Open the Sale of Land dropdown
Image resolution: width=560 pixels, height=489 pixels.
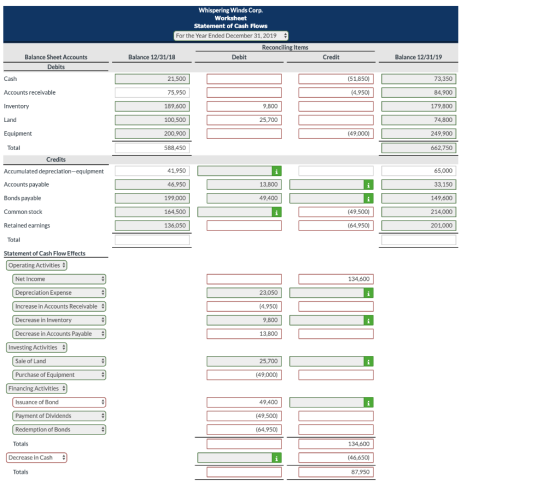pyautogui.click(x=59, y=361)
